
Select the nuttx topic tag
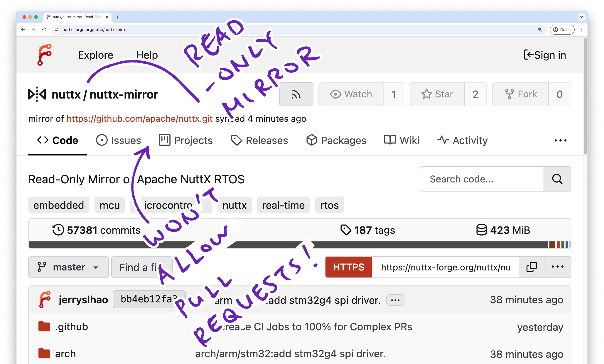click(x=234, y=205)
